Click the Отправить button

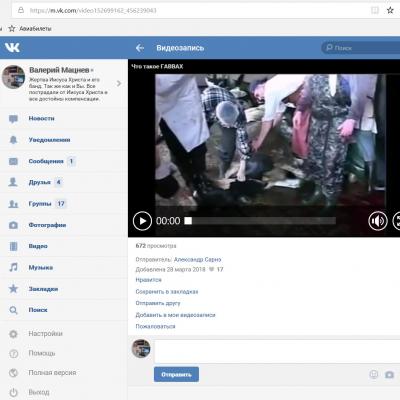(176, 374)
